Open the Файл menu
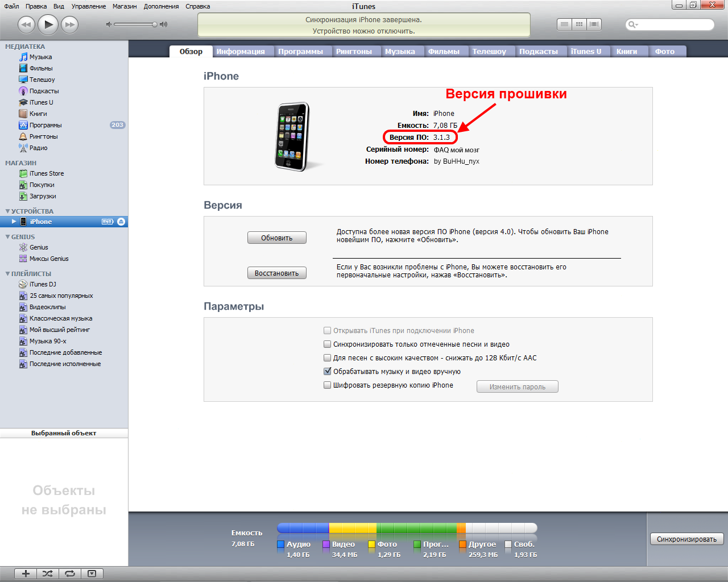This screenshot has width=728, height=582. pyautogui.click(x=11, y=6)
